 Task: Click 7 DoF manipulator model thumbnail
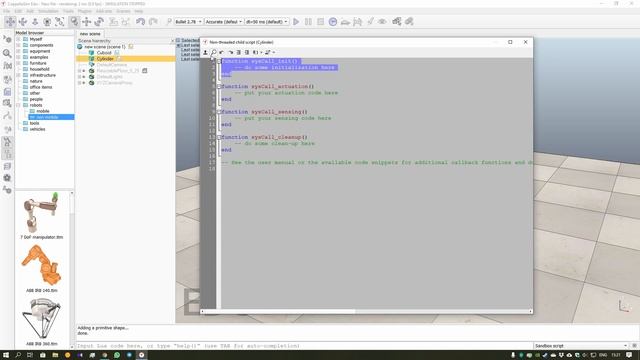[41, 213]
